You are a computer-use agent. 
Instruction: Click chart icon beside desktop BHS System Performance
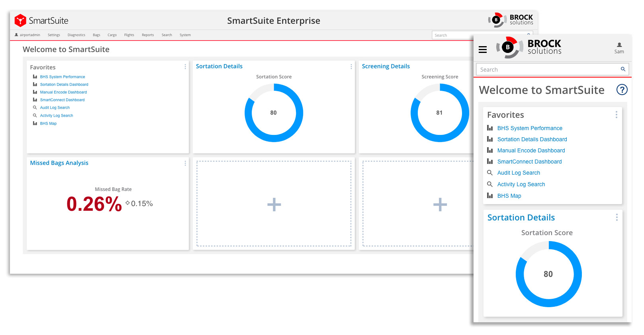coord(35,77)
